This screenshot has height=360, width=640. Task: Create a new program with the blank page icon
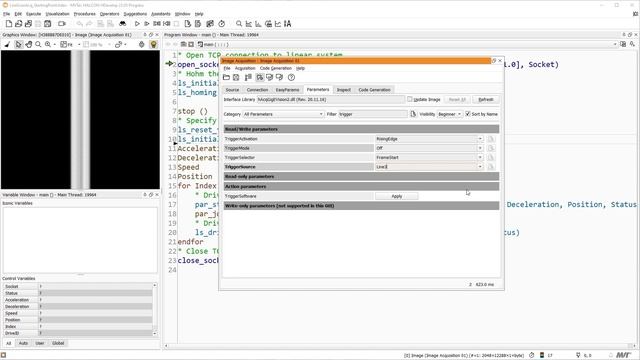coord(9,24)
